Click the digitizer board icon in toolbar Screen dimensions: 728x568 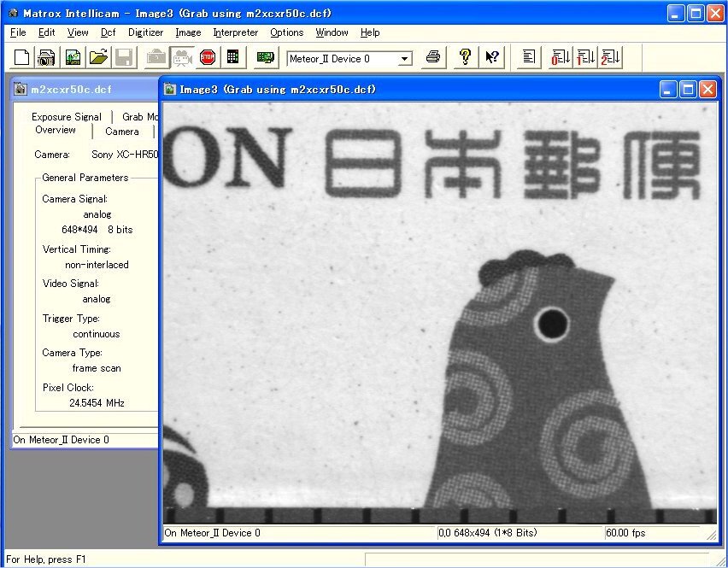point(266,58)
